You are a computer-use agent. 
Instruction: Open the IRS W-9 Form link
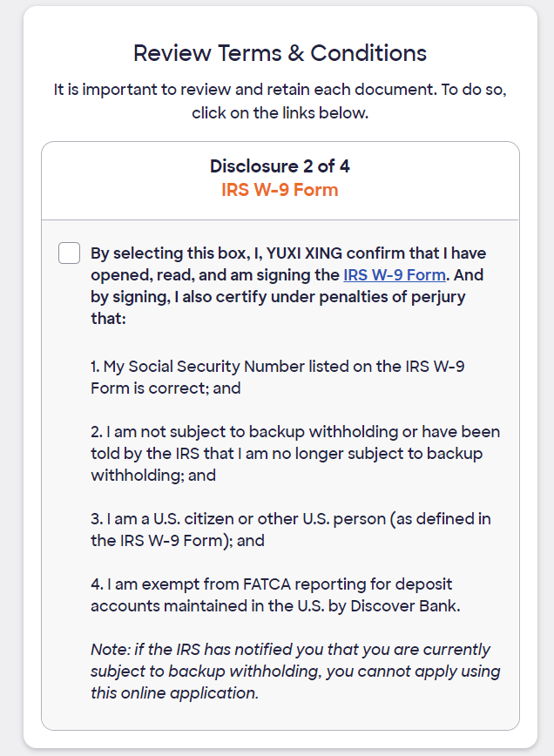[395, 275]
